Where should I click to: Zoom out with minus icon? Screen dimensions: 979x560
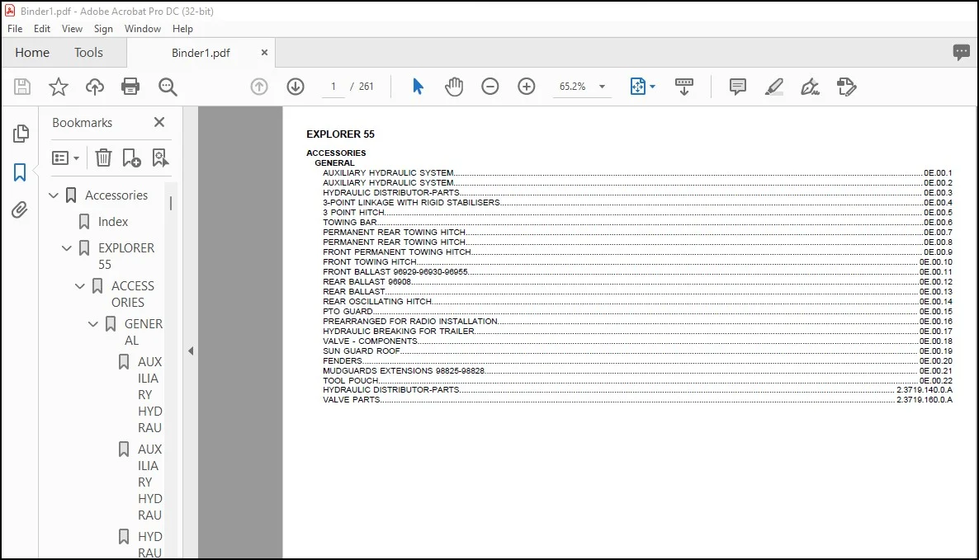coord(490,87)
